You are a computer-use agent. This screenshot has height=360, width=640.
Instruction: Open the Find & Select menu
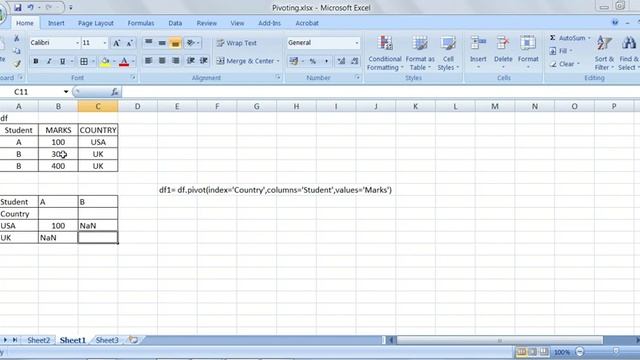(x=629, y=53)
